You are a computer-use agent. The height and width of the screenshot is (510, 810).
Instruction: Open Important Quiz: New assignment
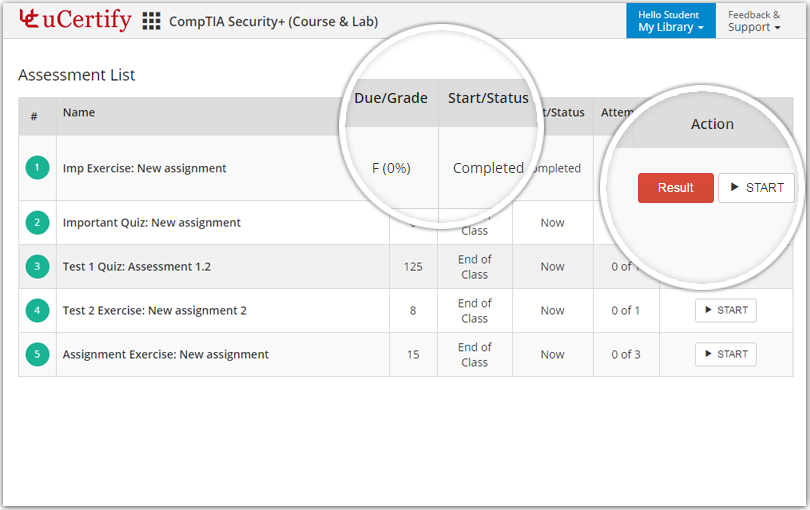coord(152,222)
